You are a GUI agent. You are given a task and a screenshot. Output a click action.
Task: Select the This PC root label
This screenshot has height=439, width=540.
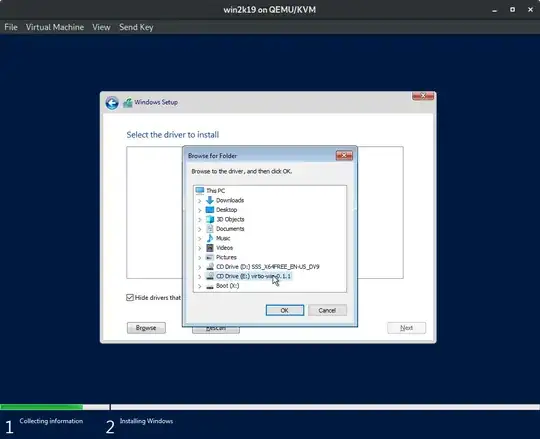tap(216, 190)
